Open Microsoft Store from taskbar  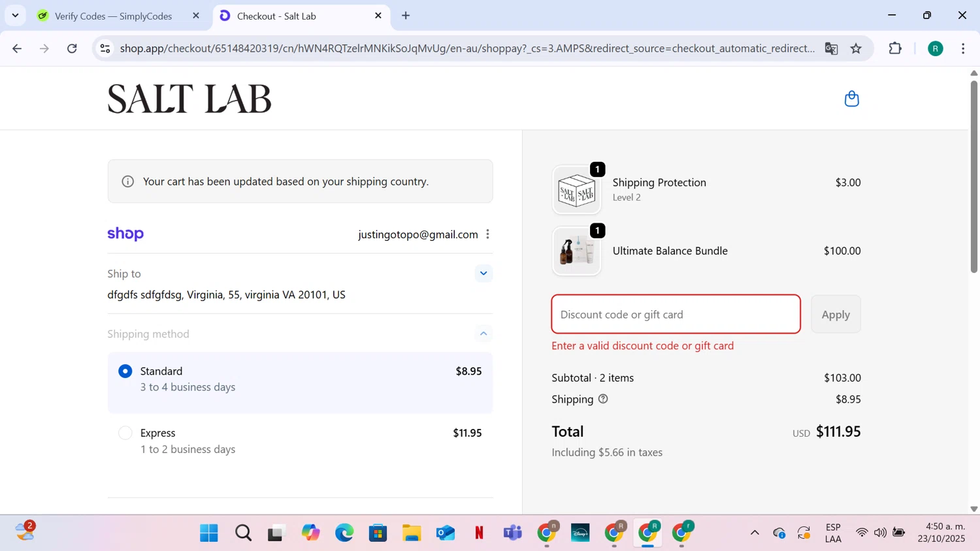click(378, 533)
